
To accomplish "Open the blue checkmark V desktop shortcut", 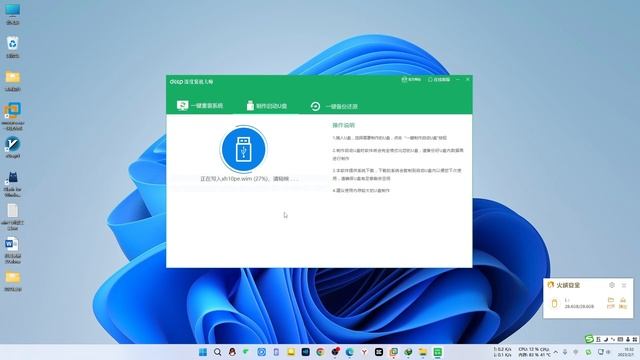I will tap(13, 147).
